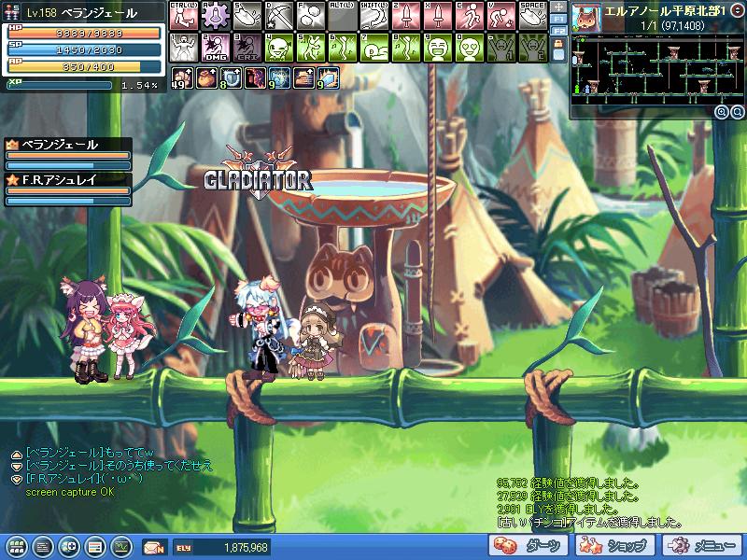Open the chat log button in bottom bar

[43, 547]
